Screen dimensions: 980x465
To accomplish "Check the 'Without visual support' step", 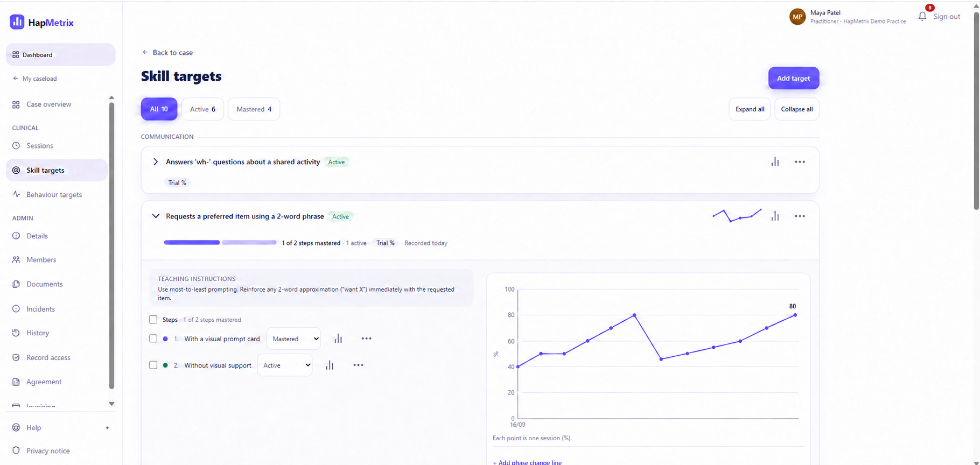I will (153, 365).
